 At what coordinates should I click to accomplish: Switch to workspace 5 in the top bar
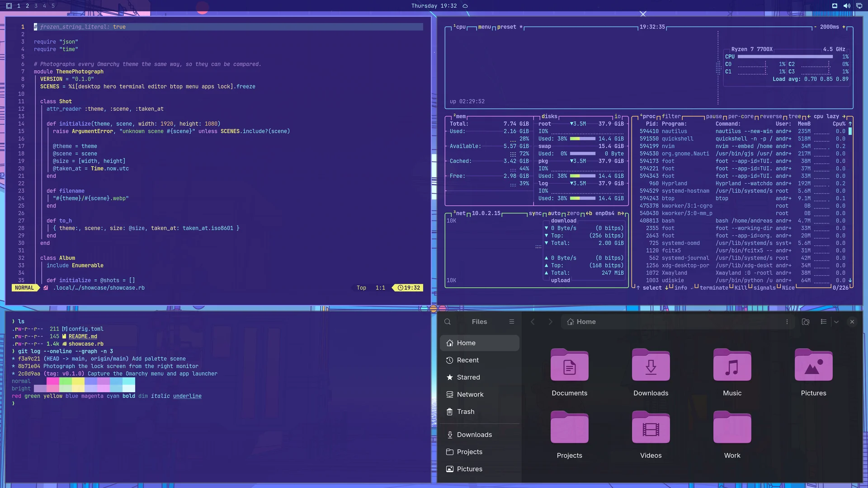[x=53, y=6]
